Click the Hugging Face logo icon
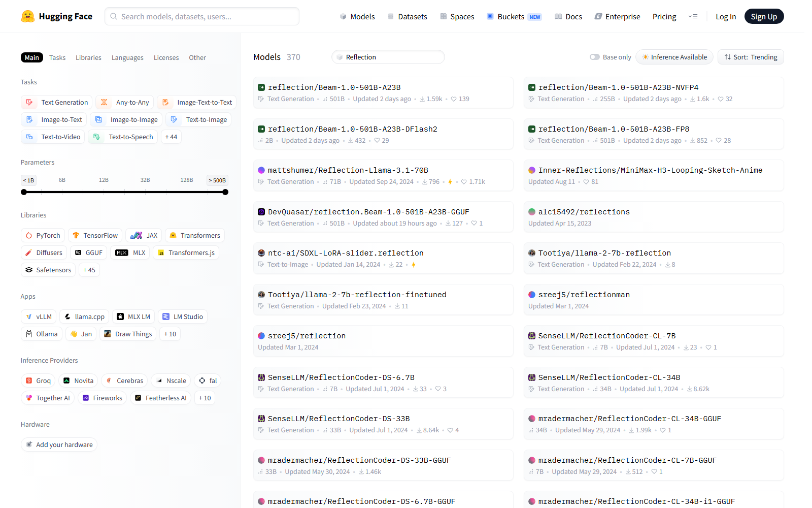The image size is (812, 508). [x=28, y=16]
